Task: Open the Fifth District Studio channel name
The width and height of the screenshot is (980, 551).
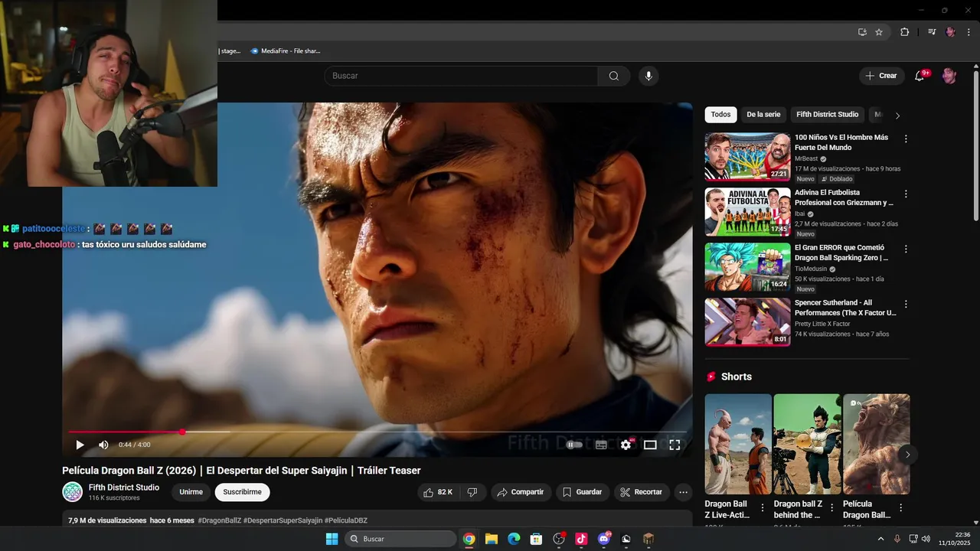Action: point(124,487)
